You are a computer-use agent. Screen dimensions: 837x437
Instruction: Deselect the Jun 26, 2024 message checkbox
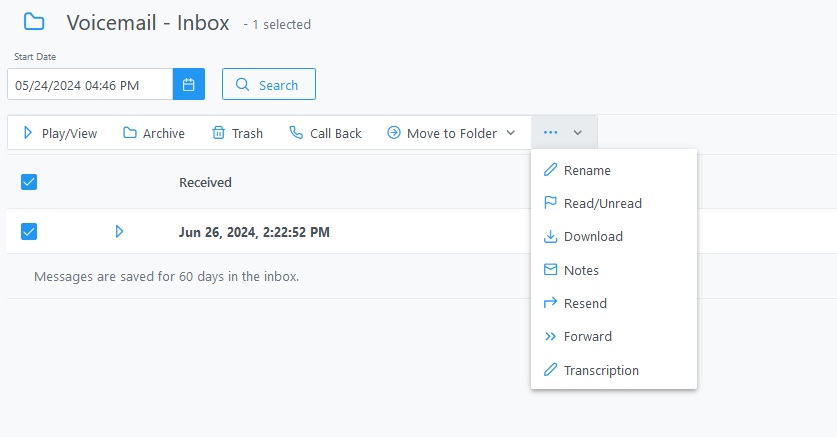tap(29, 232)
